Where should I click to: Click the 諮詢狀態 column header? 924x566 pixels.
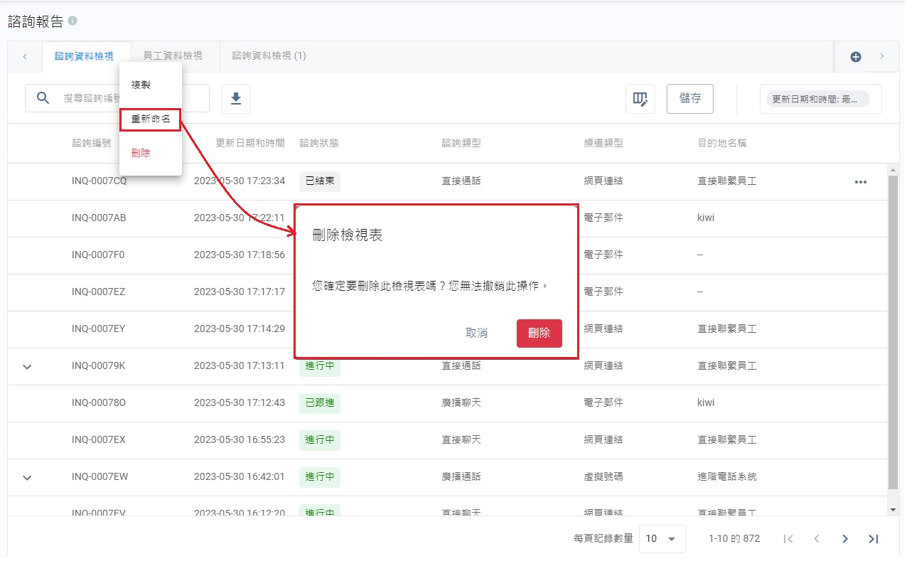coord(319,143)
